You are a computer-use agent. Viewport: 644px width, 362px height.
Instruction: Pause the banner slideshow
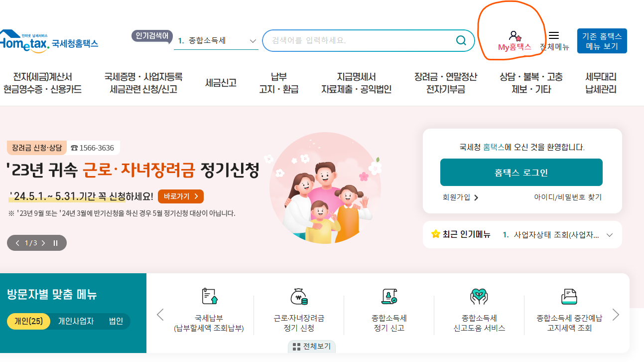point(56,243)
